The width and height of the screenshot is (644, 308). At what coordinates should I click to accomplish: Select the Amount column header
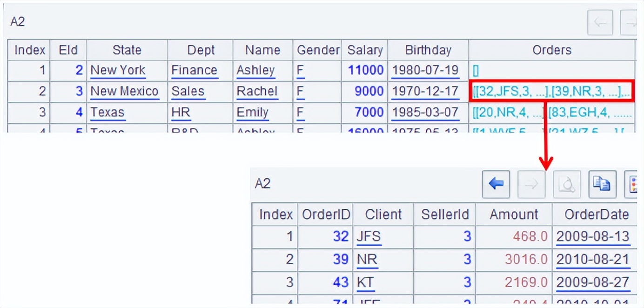514,214
